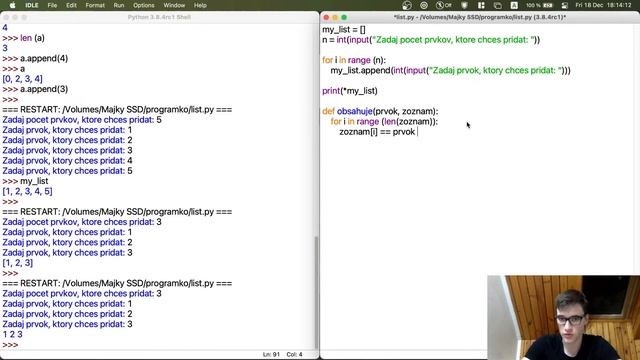Click the 'print(*my_list)' line
The image size is (640, 360).
350,91
